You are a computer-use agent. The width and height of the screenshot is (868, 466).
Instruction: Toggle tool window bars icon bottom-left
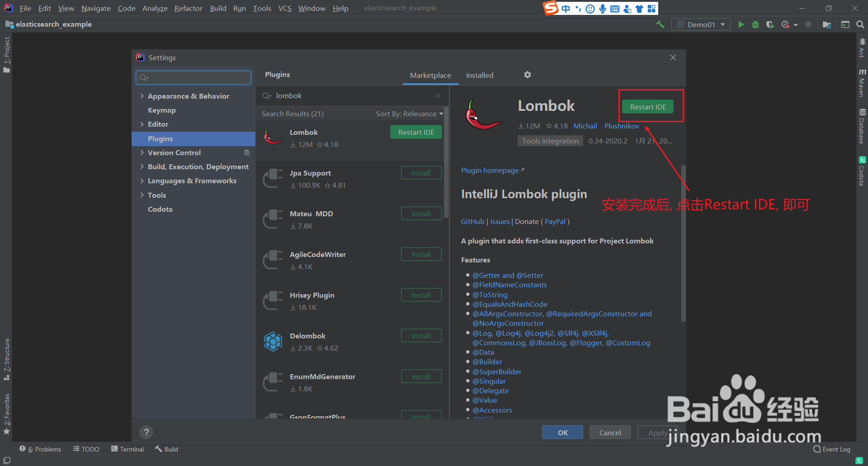(x=7, y=461)
